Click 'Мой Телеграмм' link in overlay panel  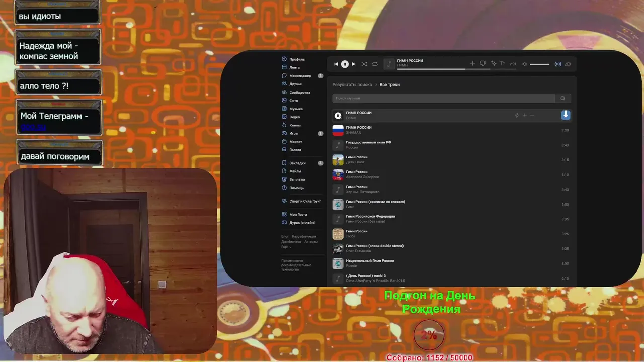point(33,127)
